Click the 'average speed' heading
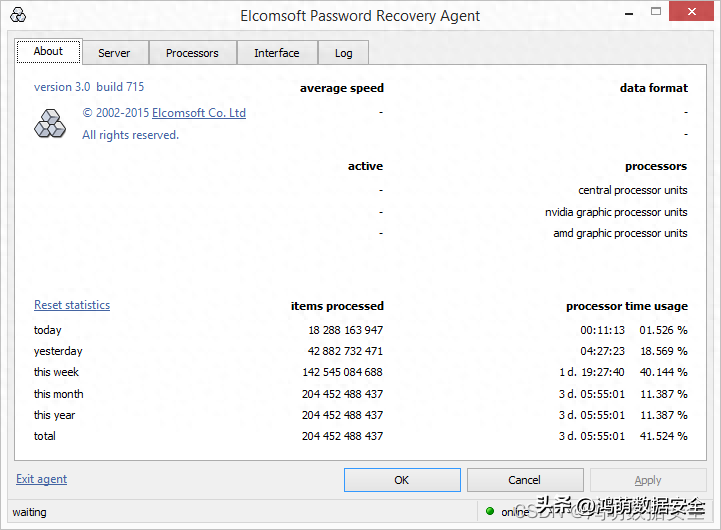The width and height of the screenshot is (721, 530). pyautogui.click(x=342, y=88)
